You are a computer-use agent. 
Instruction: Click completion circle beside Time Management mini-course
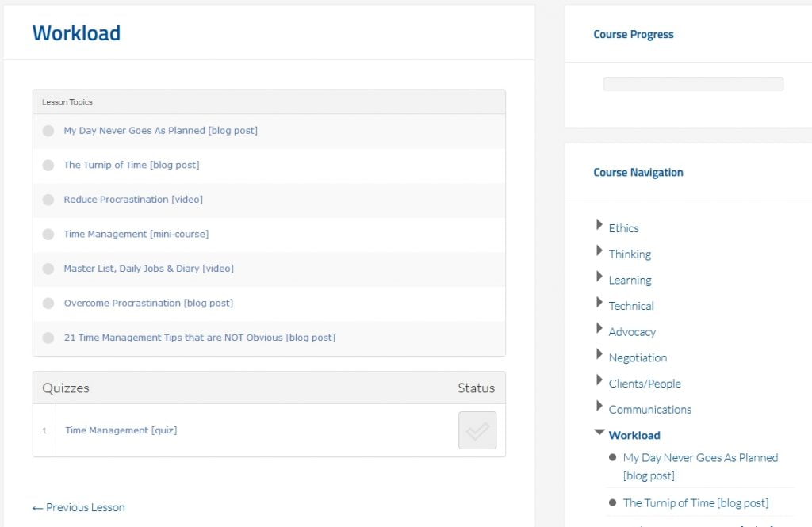48,235
